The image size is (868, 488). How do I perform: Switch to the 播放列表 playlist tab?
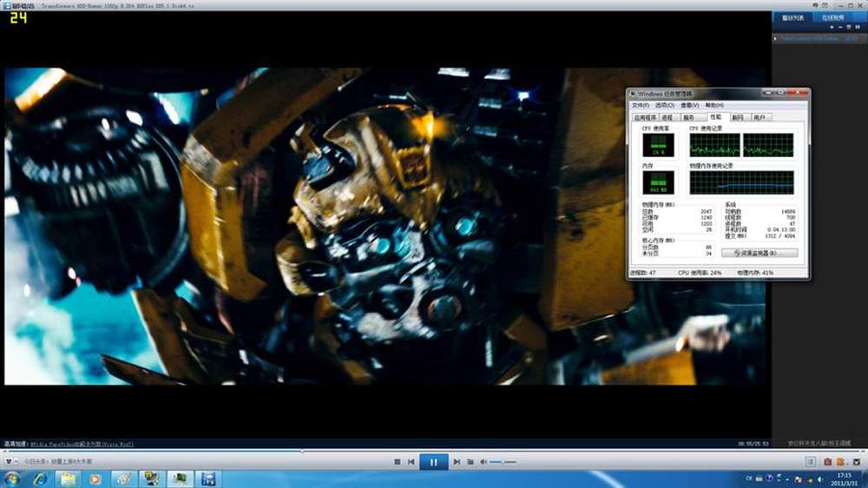pyautogui.click(x=793, y=17)
